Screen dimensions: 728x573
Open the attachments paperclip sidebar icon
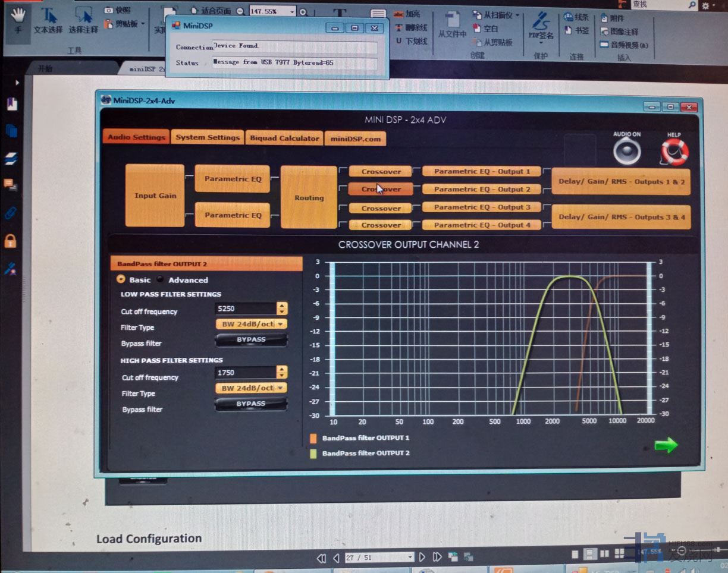click(10, 213)
